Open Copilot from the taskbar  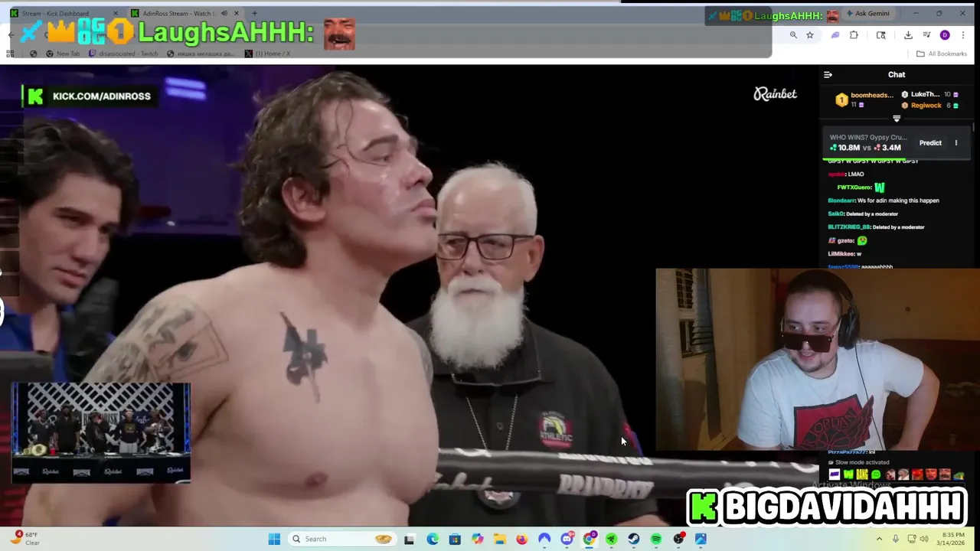(x=478, y=539)
